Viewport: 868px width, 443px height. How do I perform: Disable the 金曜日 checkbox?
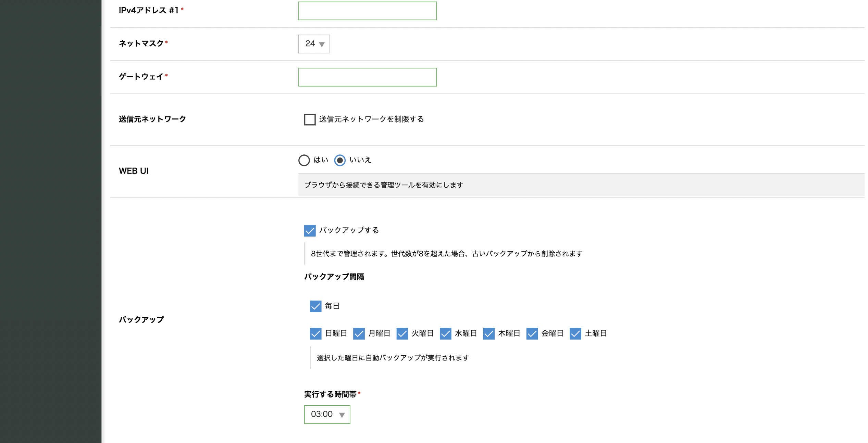(532, 333)
